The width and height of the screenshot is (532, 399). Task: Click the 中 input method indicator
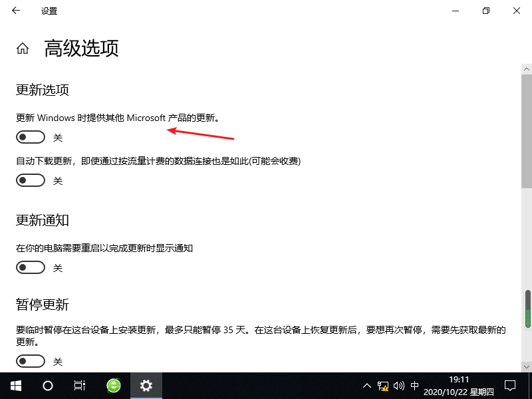coord(414,386)
